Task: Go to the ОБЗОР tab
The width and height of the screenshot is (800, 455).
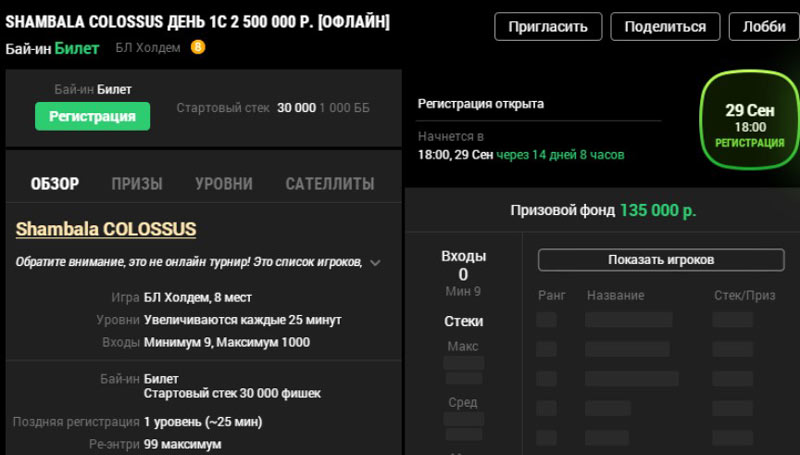Action: click(55, 184)
